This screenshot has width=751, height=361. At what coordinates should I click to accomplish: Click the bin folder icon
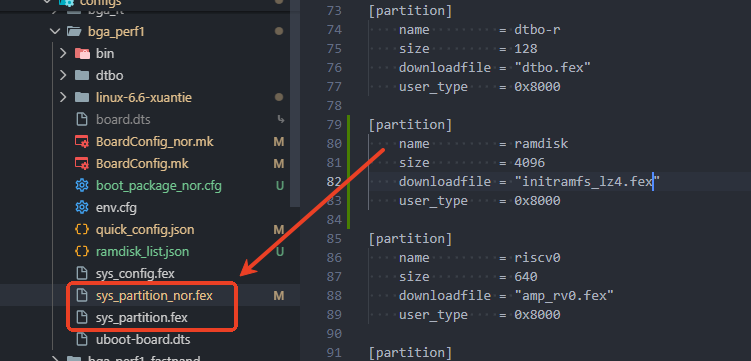pos(82,53)
